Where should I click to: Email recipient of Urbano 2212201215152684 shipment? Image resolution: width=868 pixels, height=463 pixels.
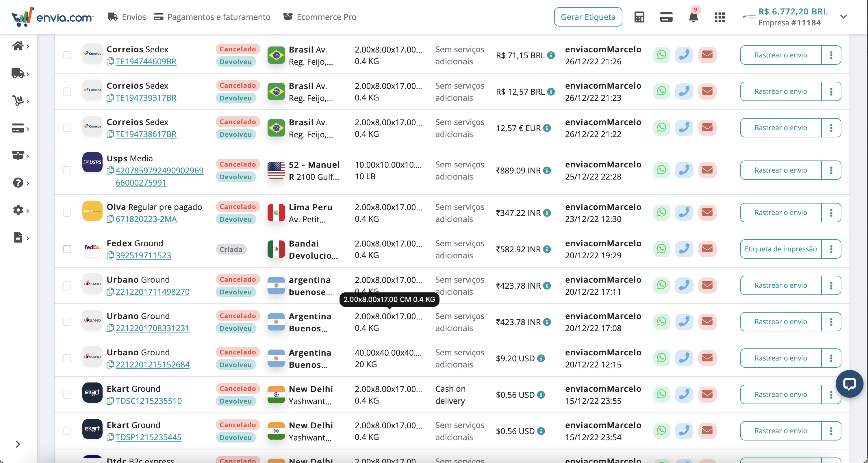pos(707,358)
